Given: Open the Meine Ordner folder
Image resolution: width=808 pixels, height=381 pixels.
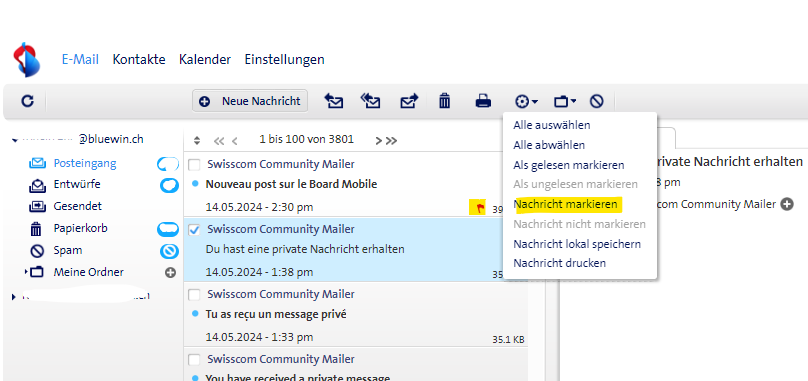Looking at the screenshot, I should pyautogui.click(x=89, y=272).
